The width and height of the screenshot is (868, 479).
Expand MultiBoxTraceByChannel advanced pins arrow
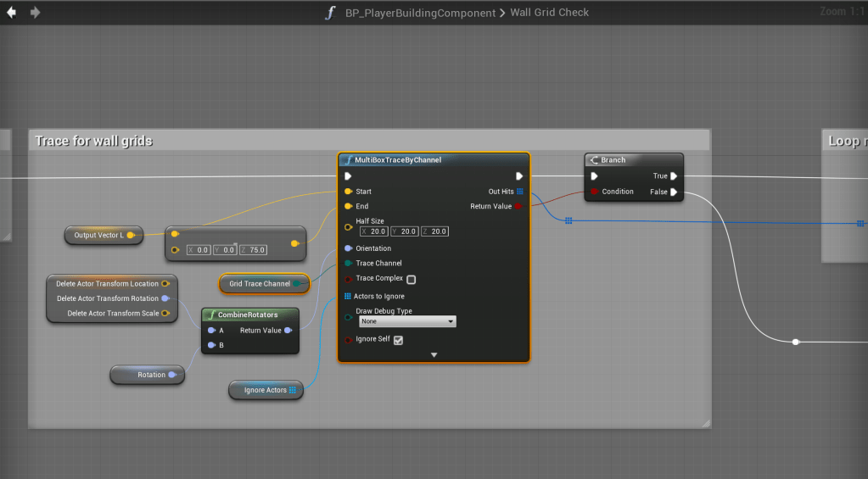click(434, 355)
